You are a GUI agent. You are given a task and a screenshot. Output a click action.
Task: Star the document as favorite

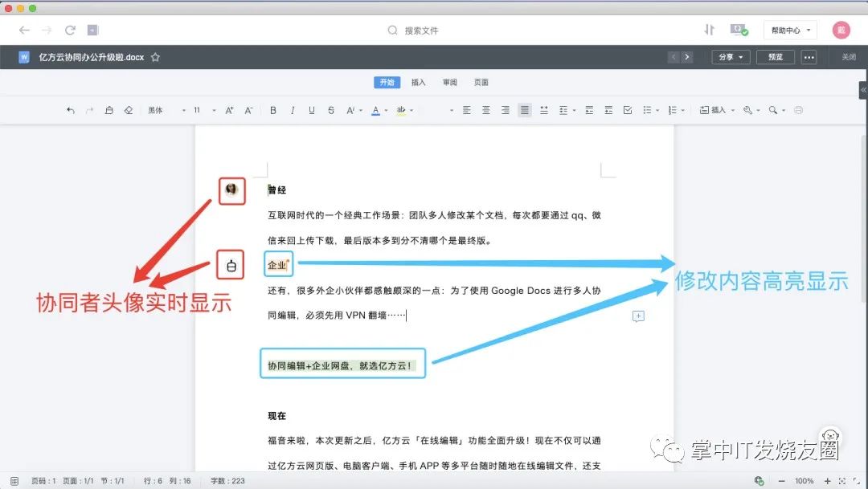click(156, 57)
